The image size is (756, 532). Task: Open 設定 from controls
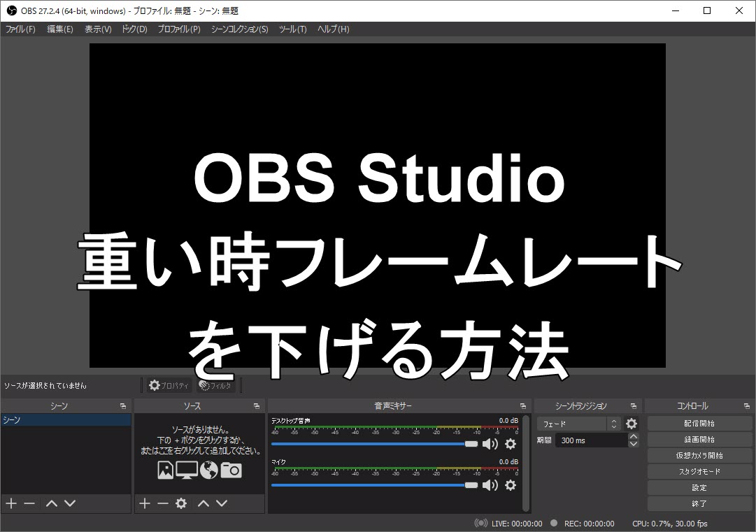[x=699, y=488]
